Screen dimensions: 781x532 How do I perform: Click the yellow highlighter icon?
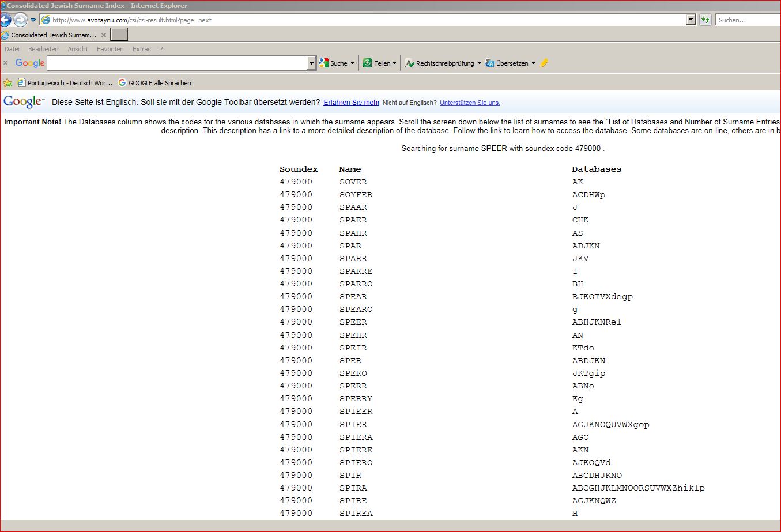[544, 63]
